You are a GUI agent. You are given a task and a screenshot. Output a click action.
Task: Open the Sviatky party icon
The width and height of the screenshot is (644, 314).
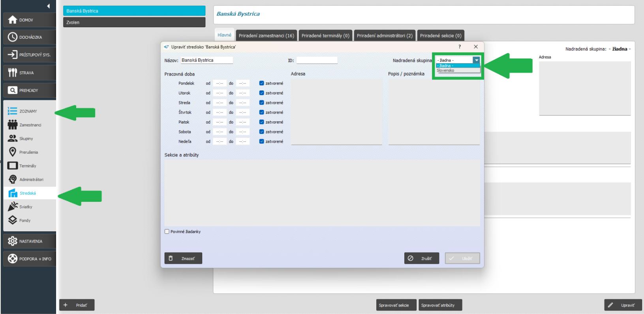click(x=13, y=207)
